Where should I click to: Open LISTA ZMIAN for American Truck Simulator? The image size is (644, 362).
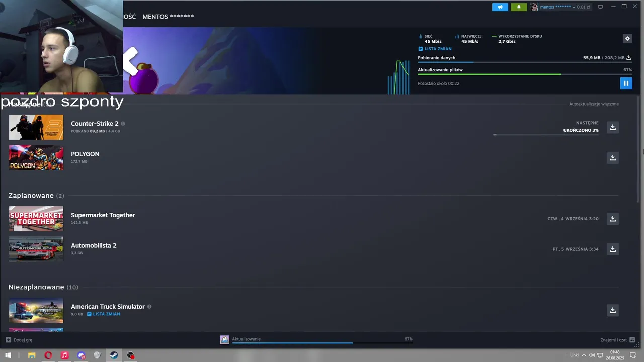[104, 314]
